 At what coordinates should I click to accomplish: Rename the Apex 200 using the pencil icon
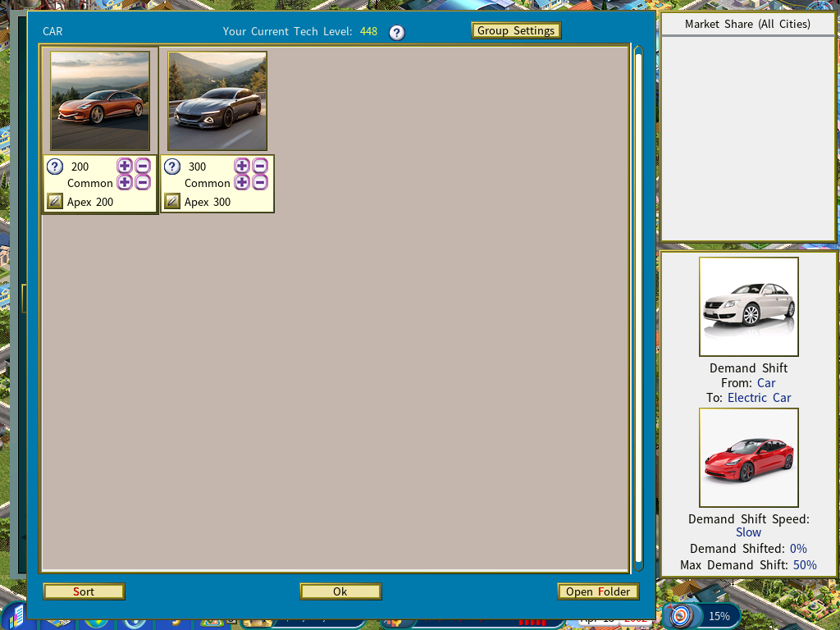click(55, 202)
